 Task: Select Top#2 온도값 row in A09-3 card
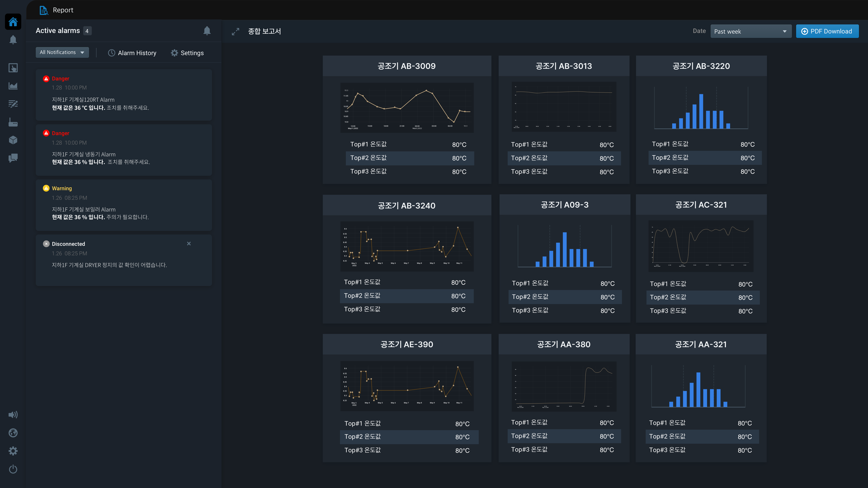point(565,297)
